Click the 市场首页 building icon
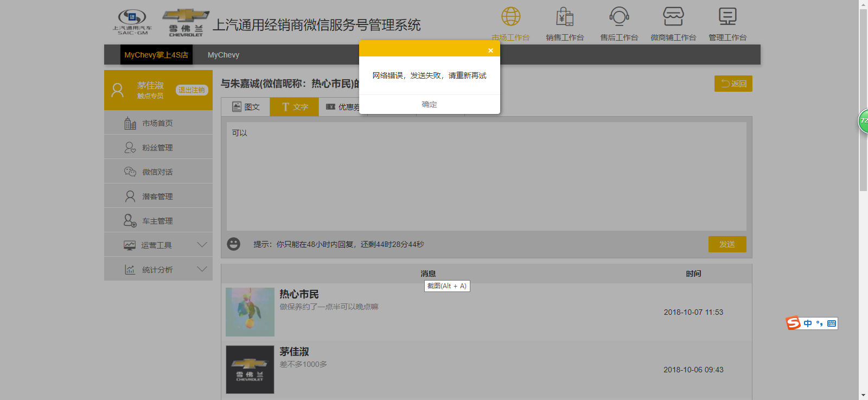Screen dimensions: 868x400 tap(130, 123)
